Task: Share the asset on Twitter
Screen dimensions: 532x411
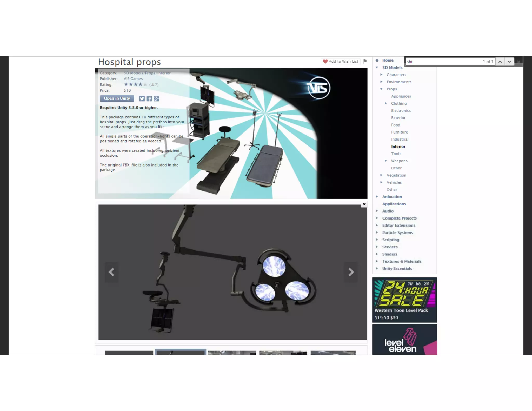Action: point(142,98)
